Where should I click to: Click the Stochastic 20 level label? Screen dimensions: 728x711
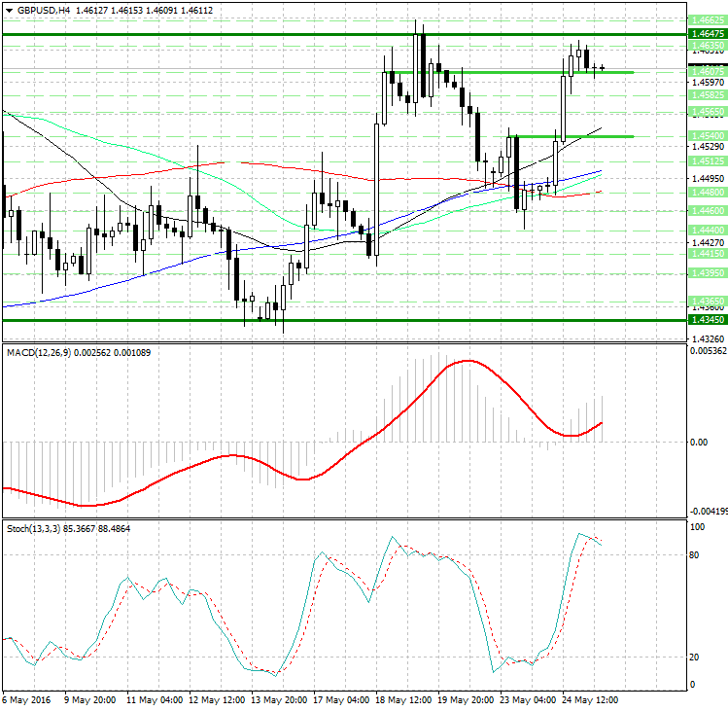click(695, 658)
